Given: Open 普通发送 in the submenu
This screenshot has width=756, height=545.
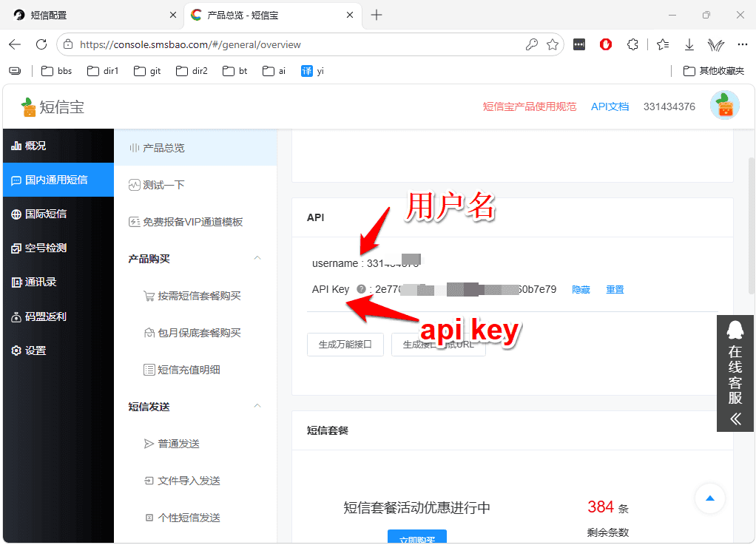Looking at the screenshot, I should click(195, 444).
